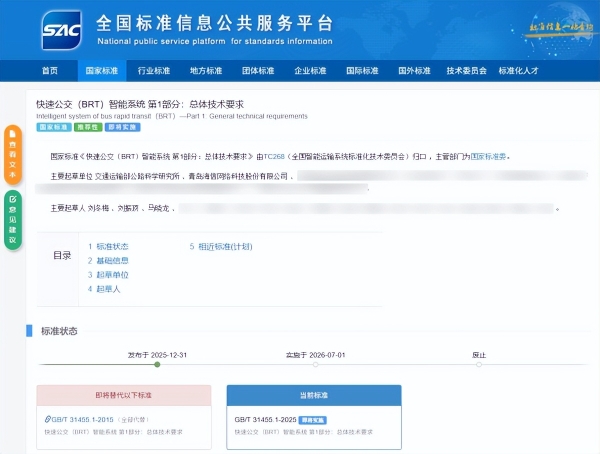The image size is (600, 454).
Task: Jump to 标准状态 in contents
Action: coord(112,247)
